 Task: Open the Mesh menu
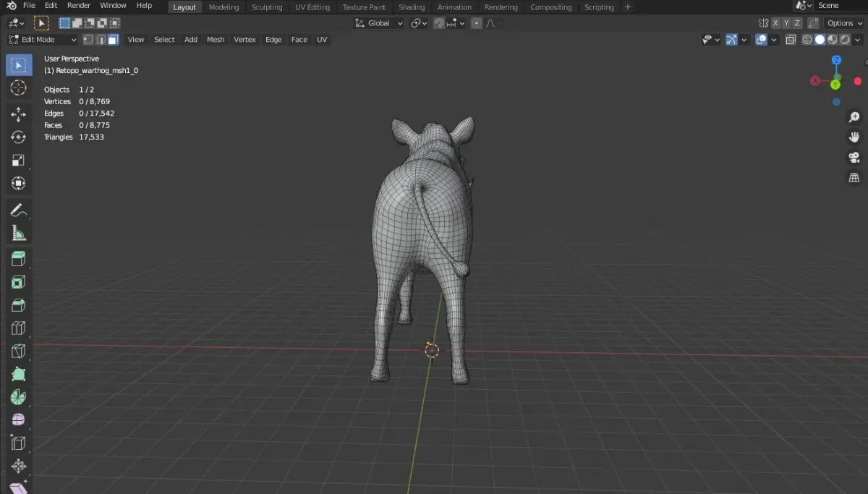[x=216, y=40]
